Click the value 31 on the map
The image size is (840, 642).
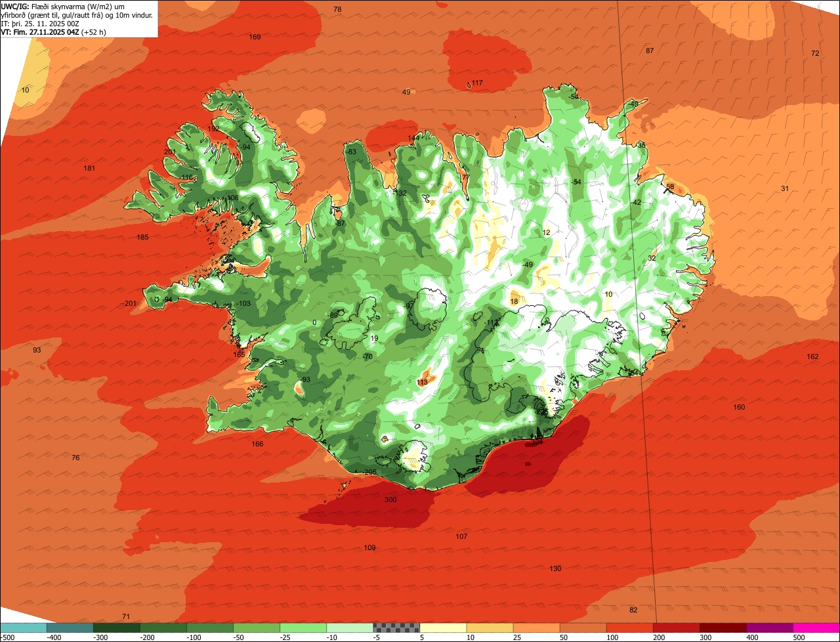click(x=784, y=188)
